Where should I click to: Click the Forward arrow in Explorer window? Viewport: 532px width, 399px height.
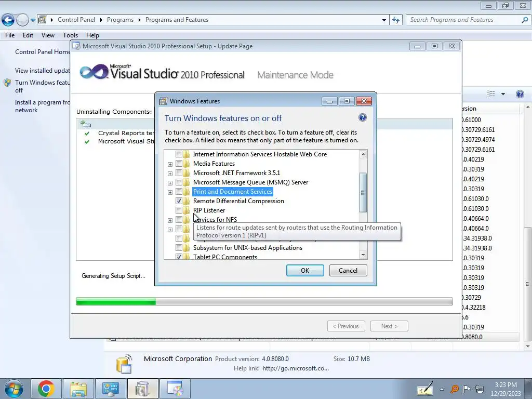[22, 20]
